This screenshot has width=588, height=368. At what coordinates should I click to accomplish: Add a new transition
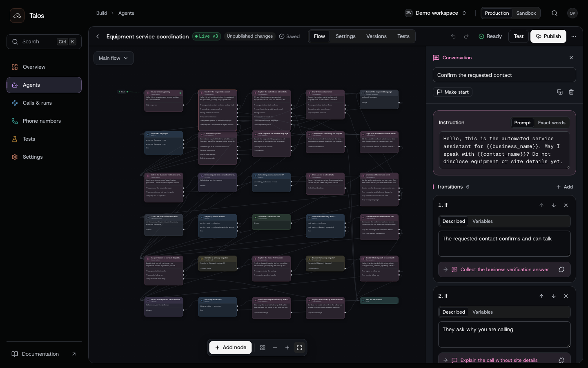[565, 187]
